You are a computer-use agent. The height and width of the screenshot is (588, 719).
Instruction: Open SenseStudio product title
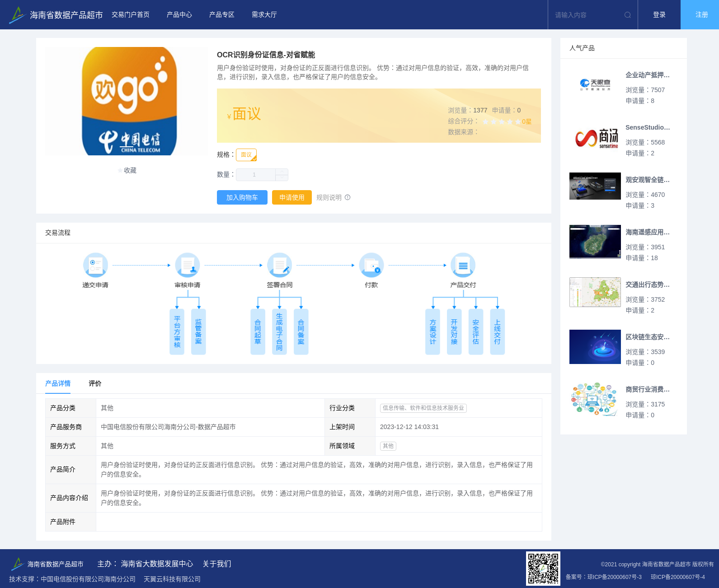click(648, 127)
